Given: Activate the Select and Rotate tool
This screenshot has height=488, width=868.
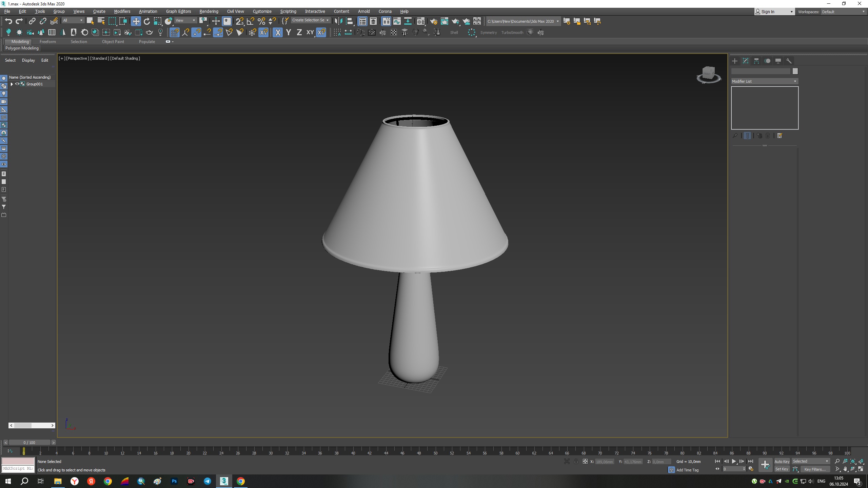Looking at the screenshot, I should point(147,21).
